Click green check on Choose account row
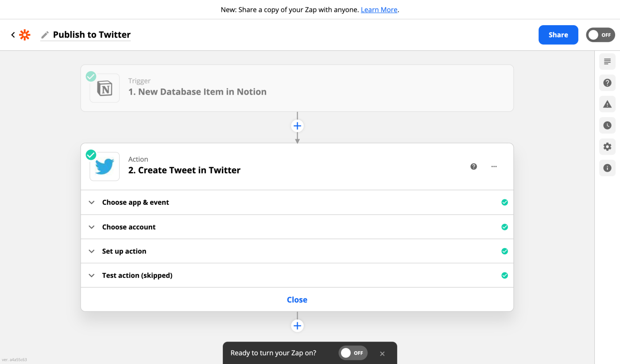This screenshot has height=364, width=620. click(504, 227)
